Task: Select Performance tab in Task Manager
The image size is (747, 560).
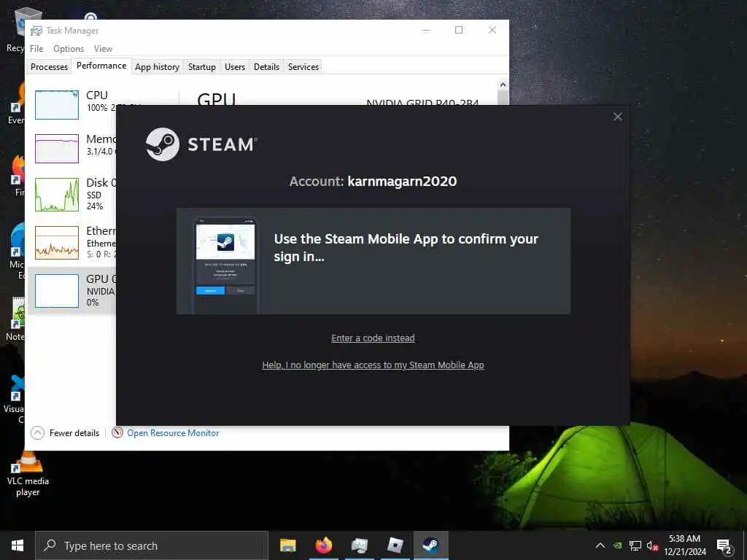Action: pos(101,66)
